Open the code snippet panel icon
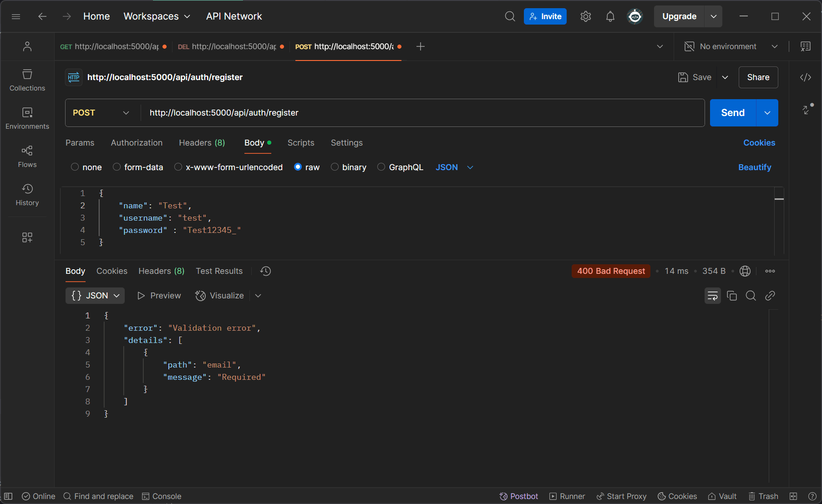This screenshot has height=504, width=822. [806, 77]
